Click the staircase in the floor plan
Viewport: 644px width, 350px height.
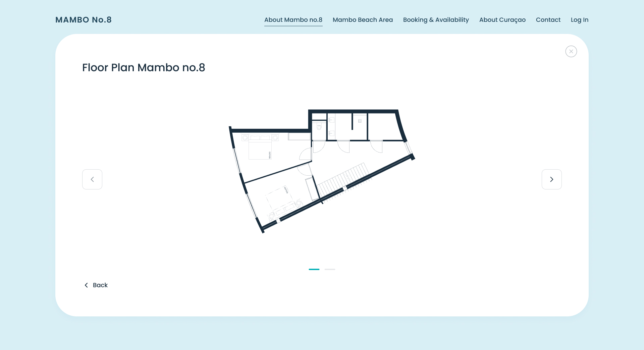click(344, 180)
